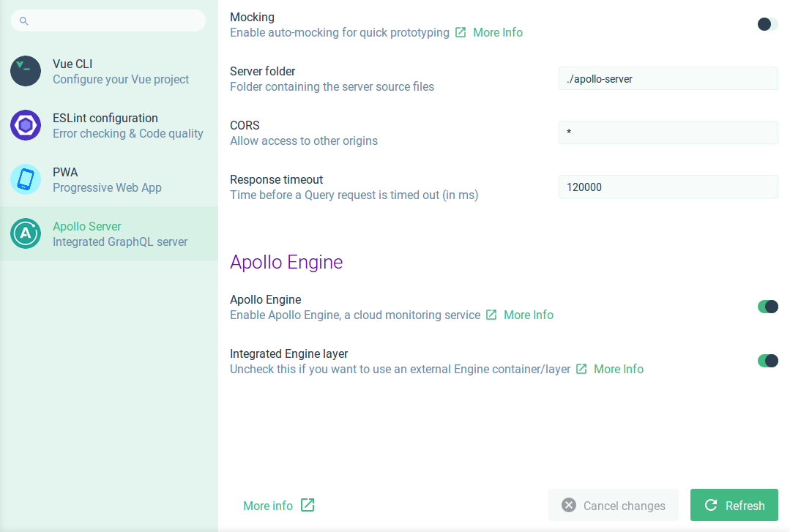
Task: Click the 'Server folder' setting label
Action: point(263,71)
